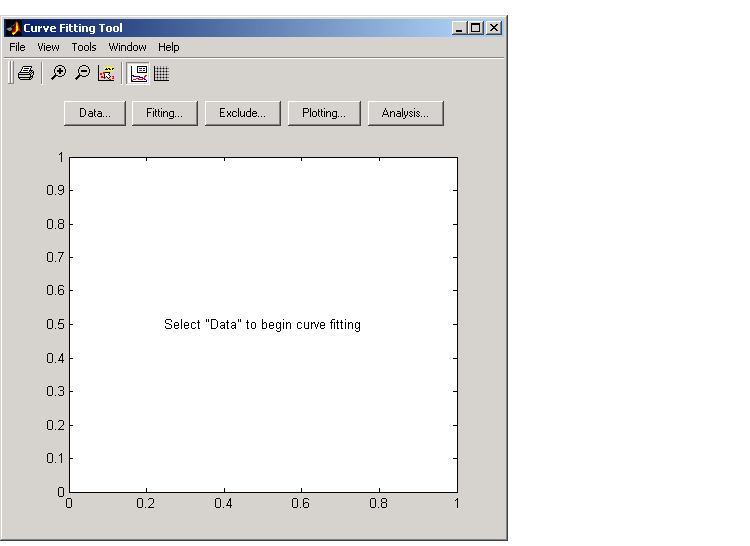
Task: Open the Fitting... dialog button
Action: (x=165, y=113)
